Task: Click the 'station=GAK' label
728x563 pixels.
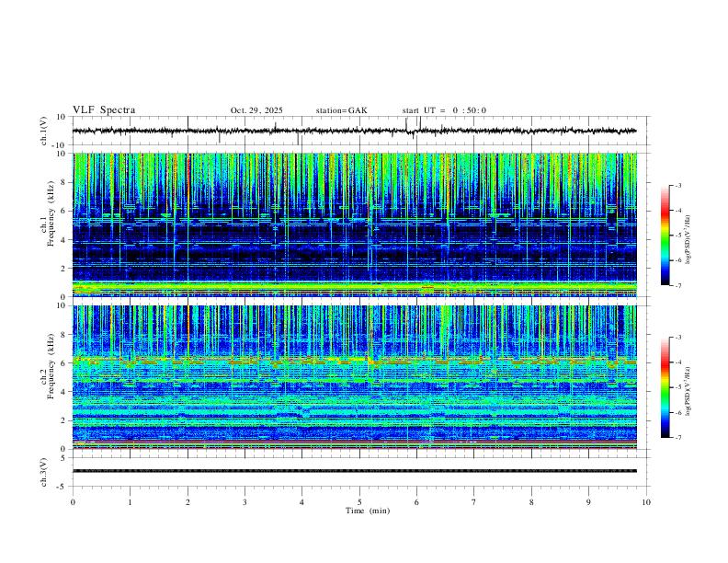Action: click(x=341, y=110)
